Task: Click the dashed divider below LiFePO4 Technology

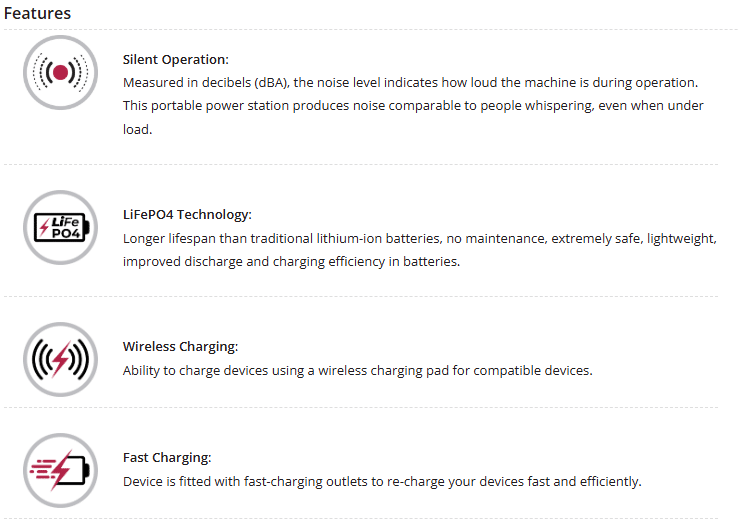Action: tap(360, 297)
